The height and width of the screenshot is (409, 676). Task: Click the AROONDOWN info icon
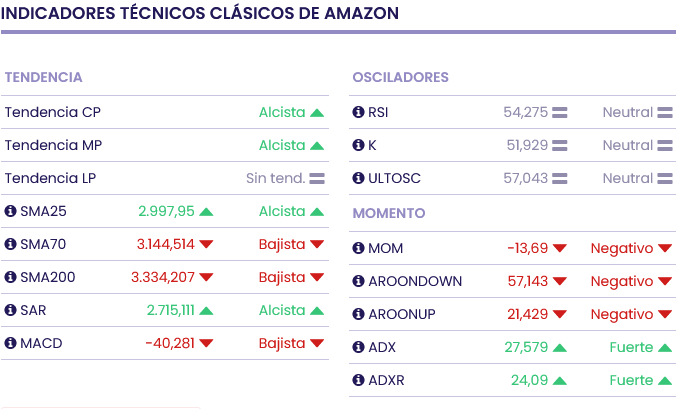pos(359,282)
